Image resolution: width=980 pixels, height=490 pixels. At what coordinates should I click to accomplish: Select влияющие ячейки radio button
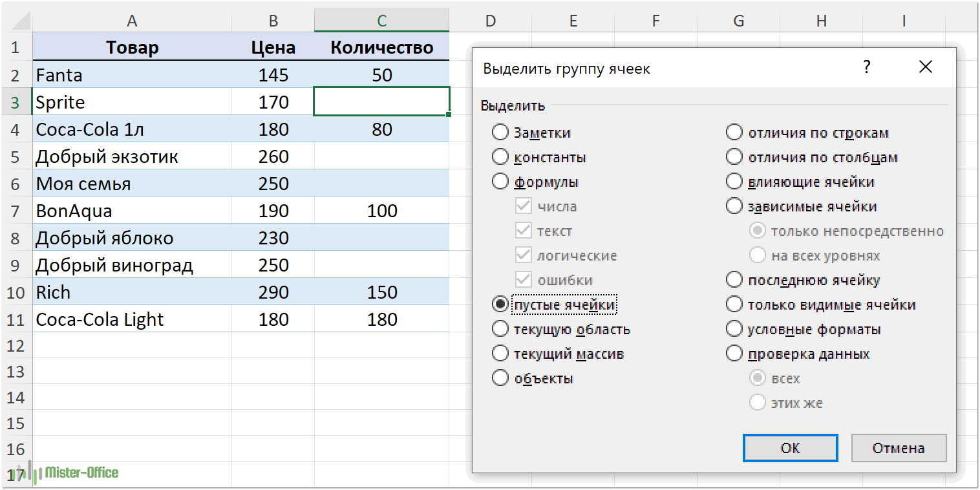click(x=734, y=182)
